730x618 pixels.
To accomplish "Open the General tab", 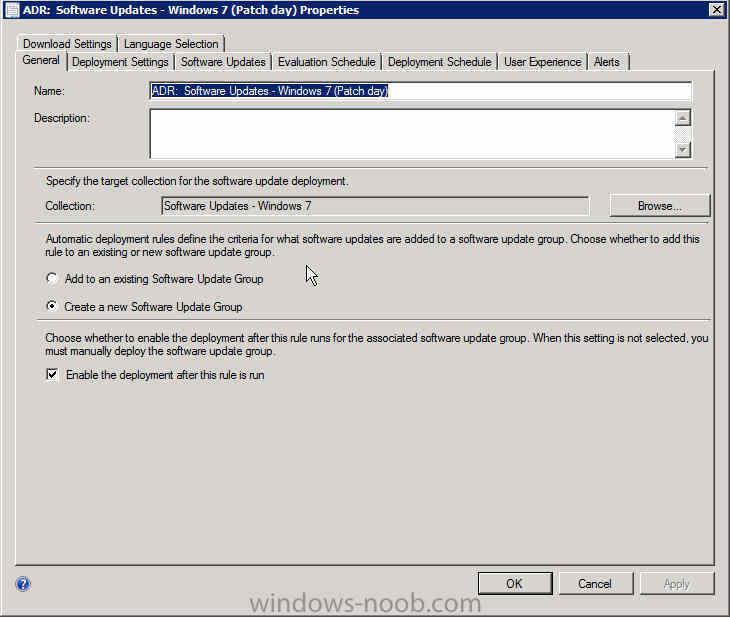I will 41,61.
